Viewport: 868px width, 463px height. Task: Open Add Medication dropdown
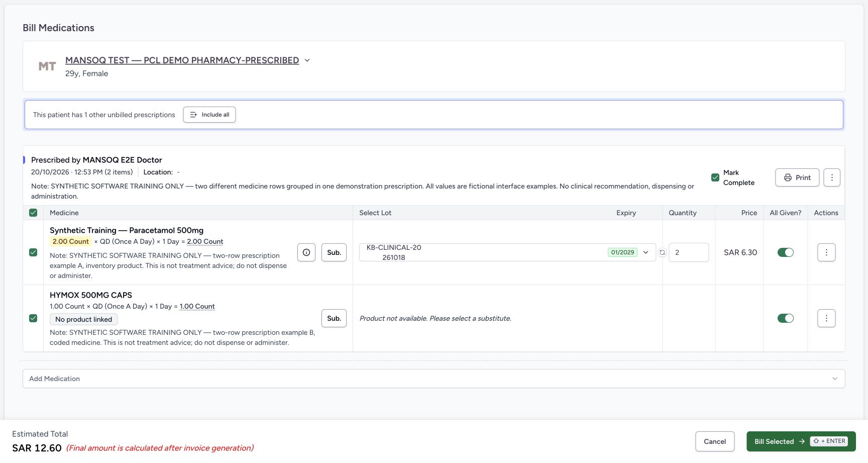(434, 379)
